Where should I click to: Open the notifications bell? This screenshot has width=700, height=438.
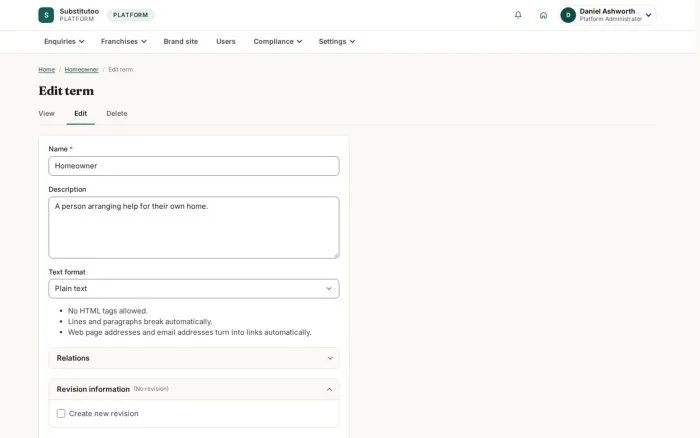point(518,15)
